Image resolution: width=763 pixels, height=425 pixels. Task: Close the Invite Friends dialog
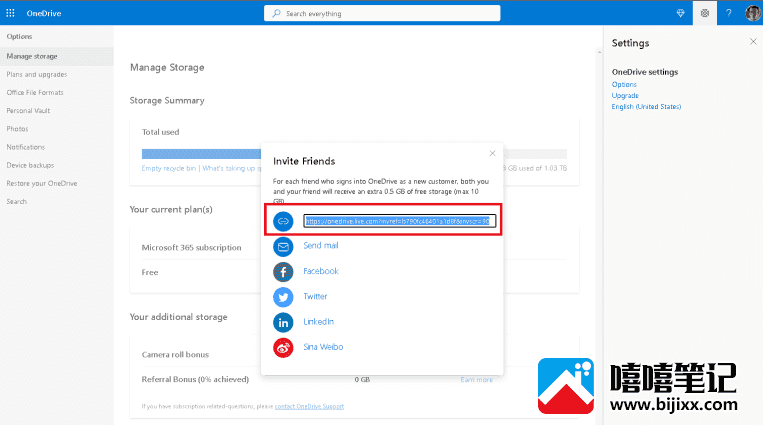[x=492, y=153]
